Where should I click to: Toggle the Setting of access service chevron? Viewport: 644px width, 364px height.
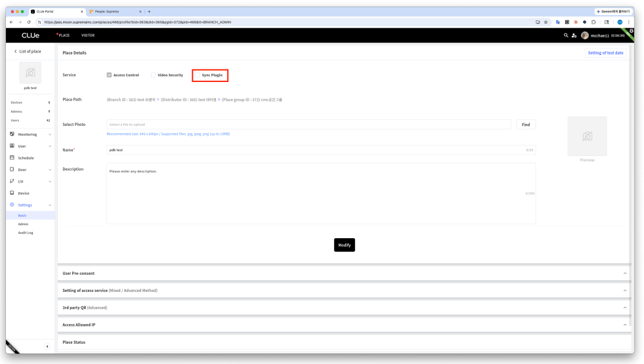tap(625, 291)
